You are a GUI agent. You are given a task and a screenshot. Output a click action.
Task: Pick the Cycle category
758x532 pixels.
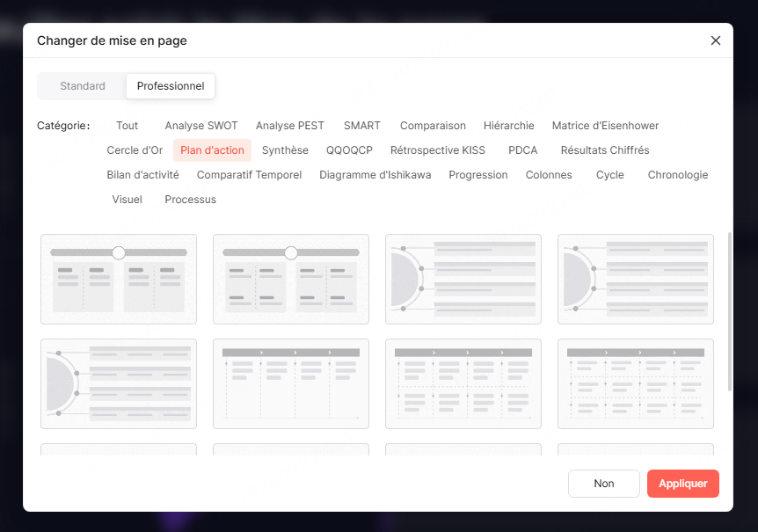pyautogui.click(x=610, y=175)
